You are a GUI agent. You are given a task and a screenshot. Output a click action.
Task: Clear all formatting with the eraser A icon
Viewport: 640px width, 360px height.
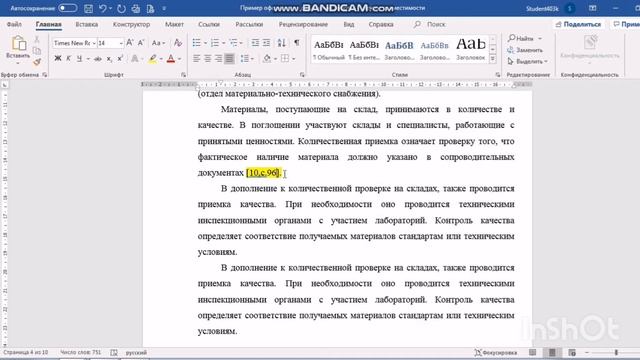(x=178, y=43)
